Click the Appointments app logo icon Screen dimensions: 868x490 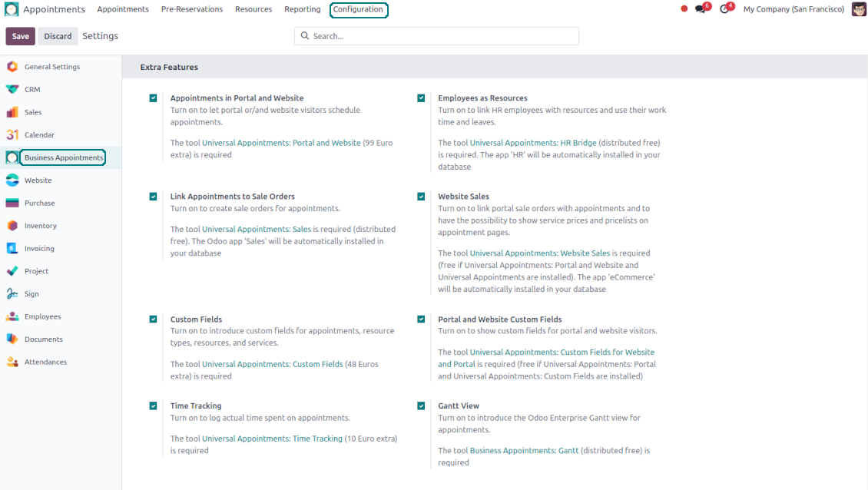(12, 9)
